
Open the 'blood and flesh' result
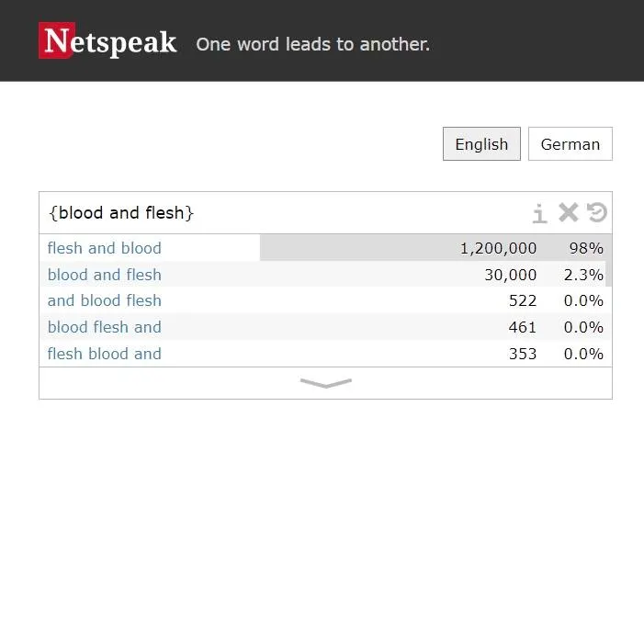point(105,275)
